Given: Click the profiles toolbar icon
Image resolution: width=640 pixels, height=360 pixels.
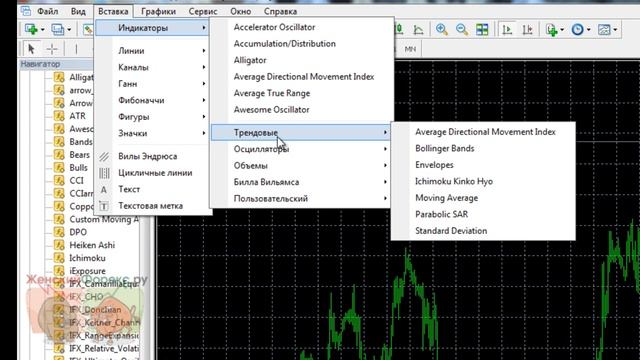Looking at the screenshot, I should point(58,29).
